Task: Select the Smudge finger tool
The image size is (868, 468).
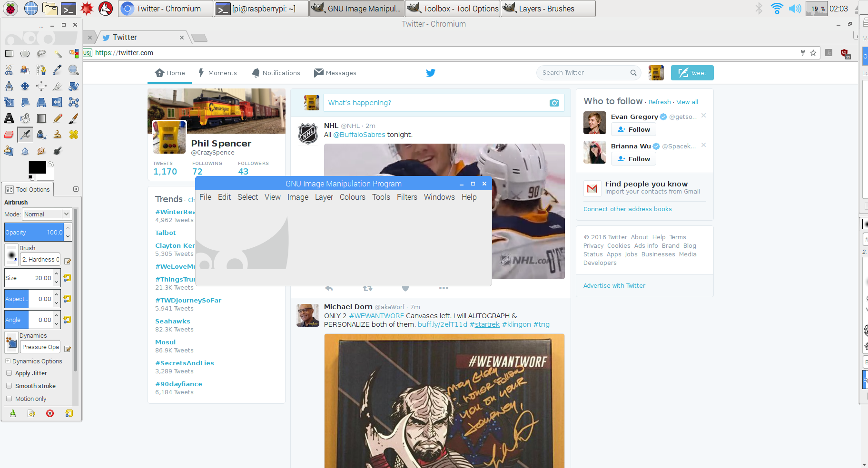Action: click(x=41, y=151)
